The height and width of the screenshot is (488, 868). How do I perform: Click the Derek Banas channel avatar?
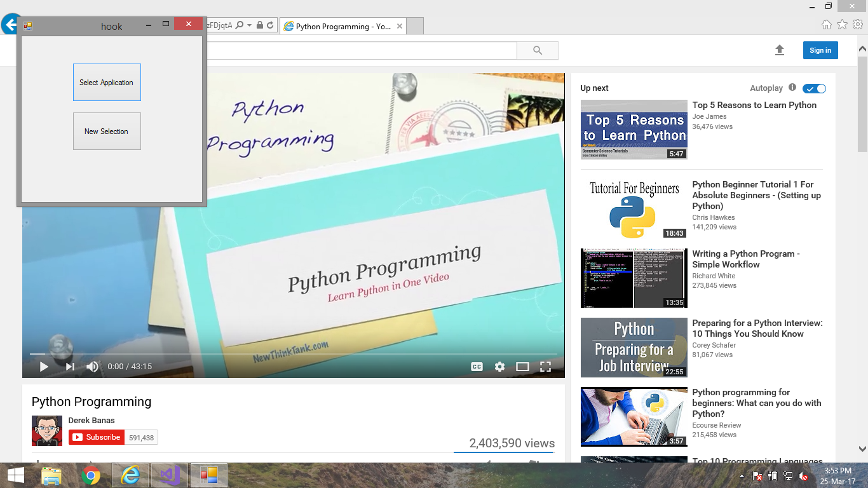coord(47,431)
